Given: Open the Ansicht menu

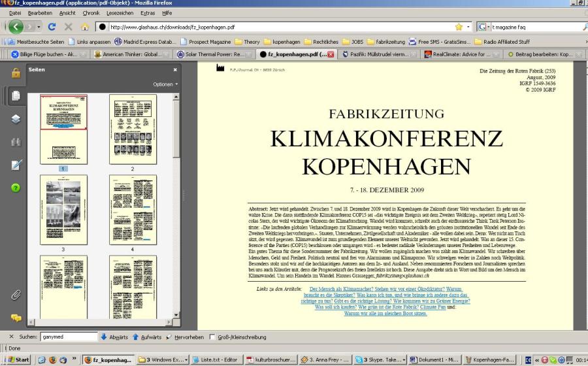Looking at the screenshot, I should [x=67, y=13].
